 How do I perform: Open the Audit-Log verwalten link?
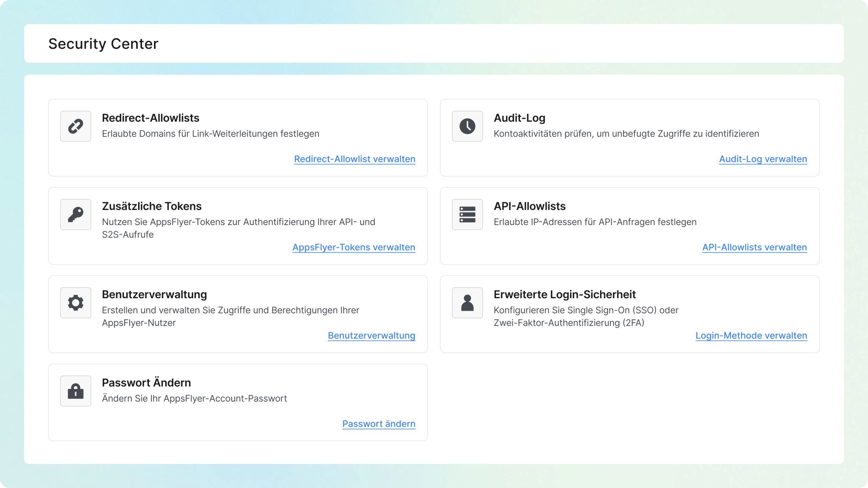click(763, 159)
